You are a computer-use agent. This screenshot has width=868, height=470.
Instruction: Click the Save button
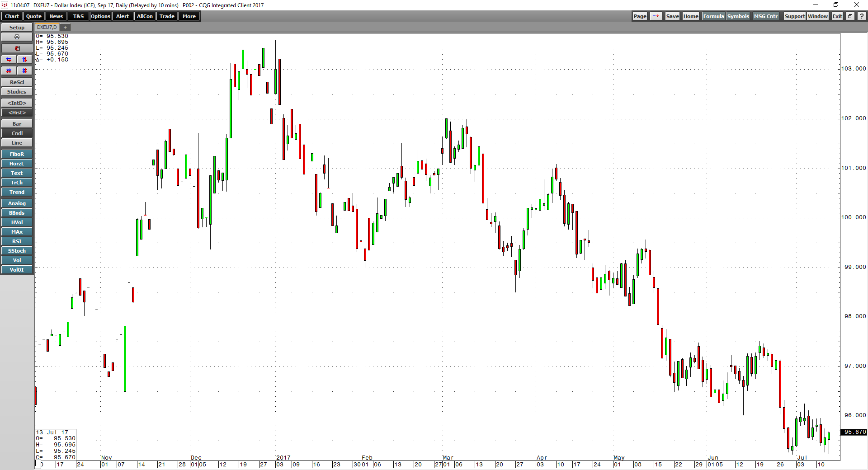coord(672,16)
